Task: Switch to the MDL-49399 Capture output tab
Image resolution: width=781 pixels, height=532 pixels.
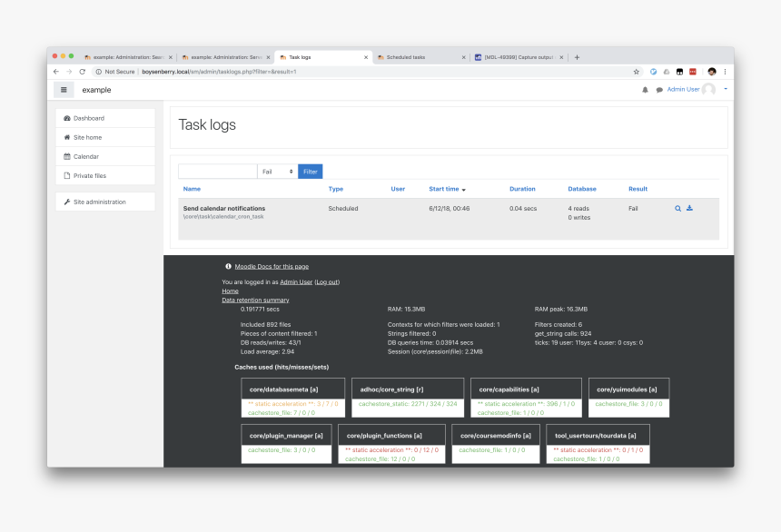Action: point(518,57)
